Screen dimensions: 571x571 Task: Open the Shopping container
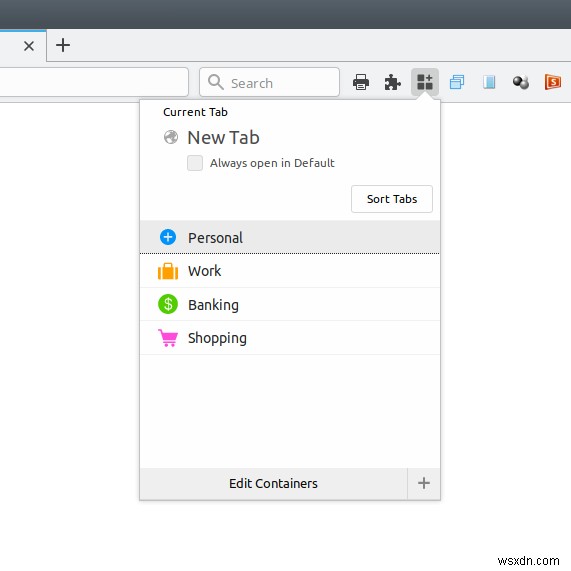[x=290, y=338]
